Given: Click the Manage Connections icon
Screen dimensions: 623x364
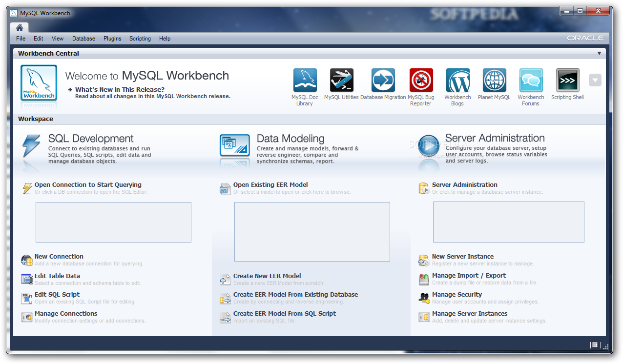Looking at the screenshot, I should coord(27,317).
